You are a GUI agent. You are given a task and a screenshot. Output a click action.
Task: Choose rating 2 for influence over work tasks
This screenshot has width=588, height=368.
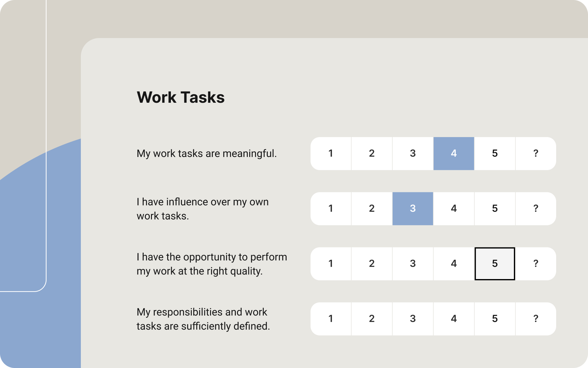(371, 209)
